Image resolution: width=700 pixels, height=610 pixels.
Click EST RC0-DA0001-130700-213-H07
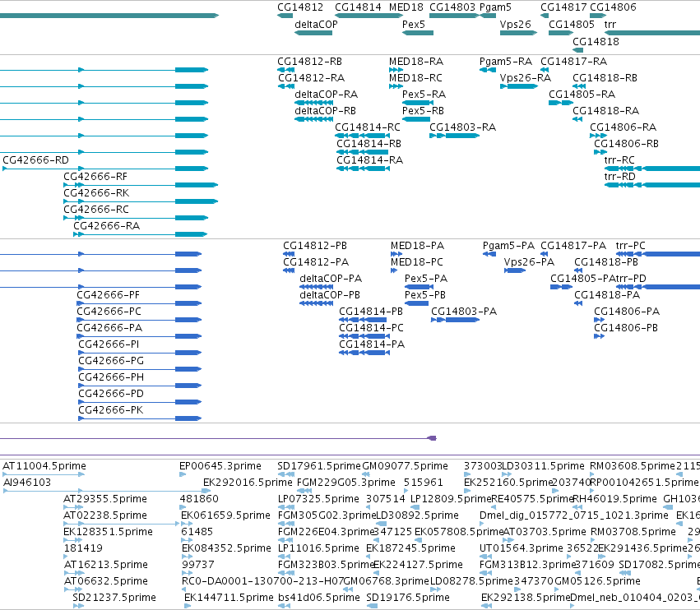pos(262,581)
